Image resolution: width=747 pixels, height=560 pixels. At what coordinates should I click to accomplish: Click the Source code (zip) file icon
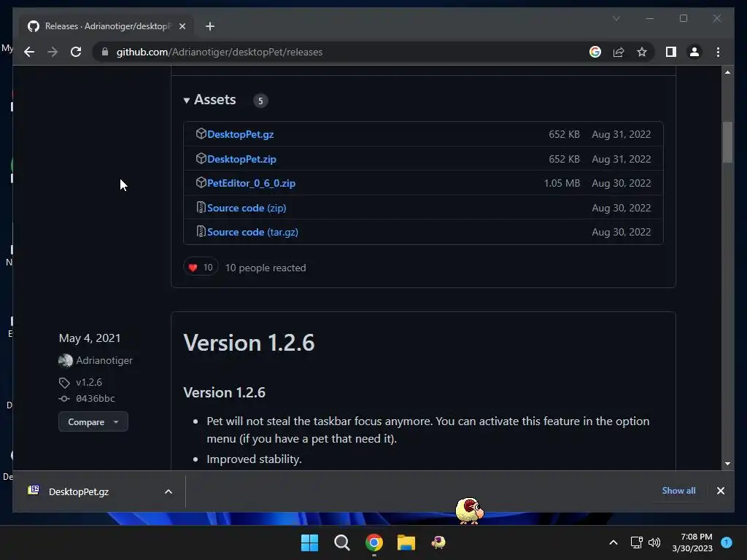pos(201,207)
